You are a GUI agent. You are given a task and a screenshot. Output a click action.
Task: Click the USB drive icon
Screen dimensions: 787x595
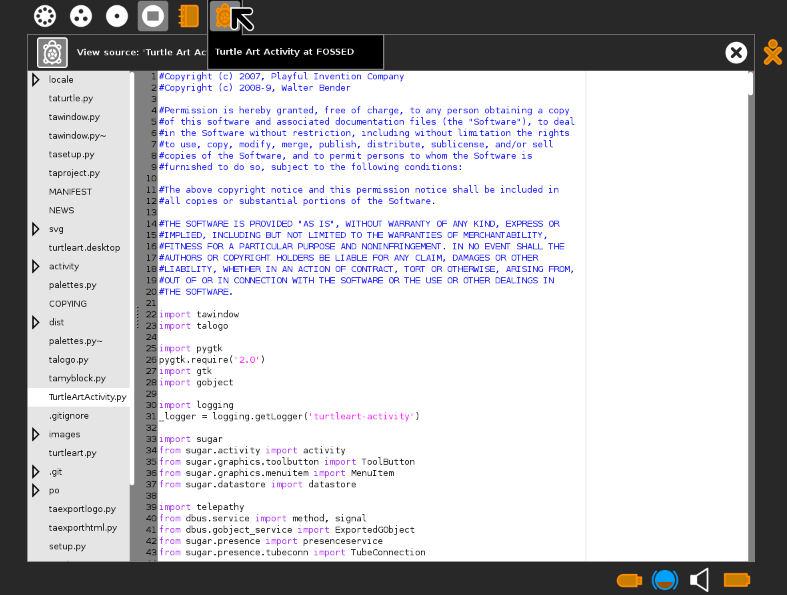click(629, 580)
